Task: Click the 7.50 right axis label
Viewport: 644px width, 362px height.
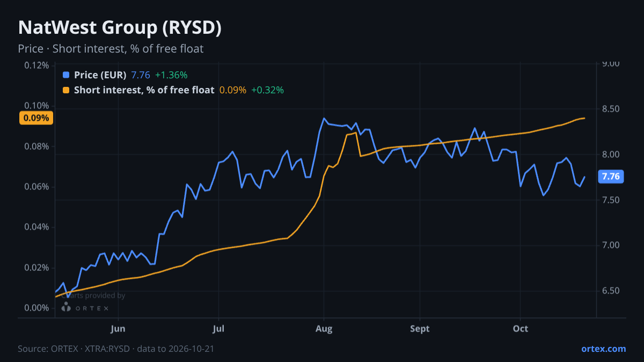Action: [611, 200]
